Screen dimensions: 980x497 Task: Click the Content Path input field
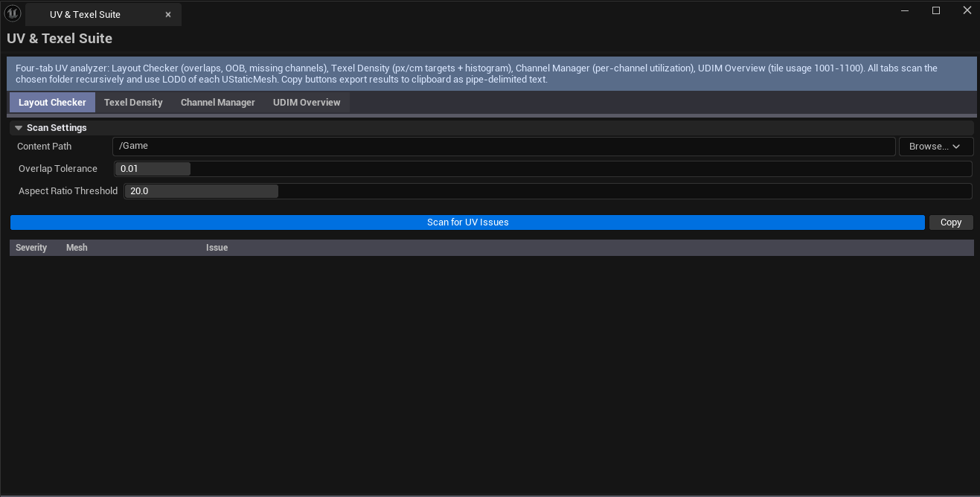click(x=504, y=147)
